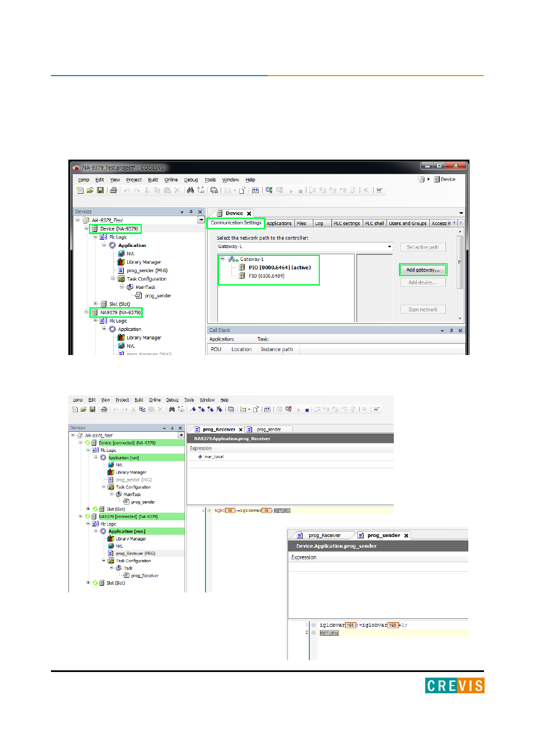Click the Stop square icon in the connected-session toolbar

click(307, 410)
